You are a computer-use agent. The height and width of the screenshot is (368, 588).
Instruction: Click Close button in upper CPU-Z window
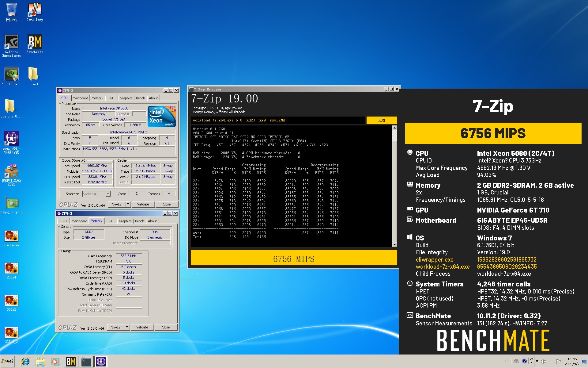point(167,204)
